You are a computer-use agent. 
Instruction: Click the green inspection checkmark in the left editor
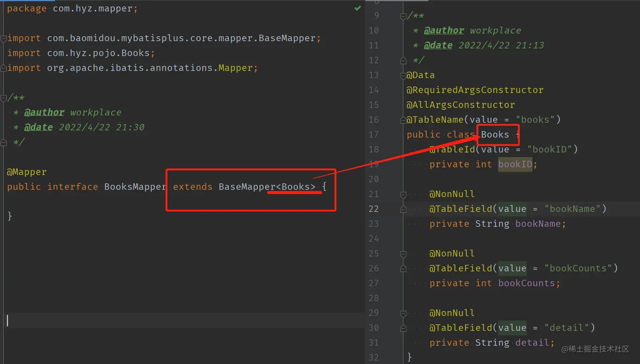(358, 8)
